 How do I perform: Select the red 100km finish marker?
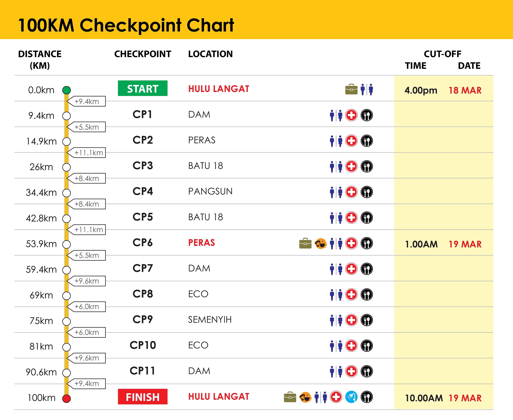[x=66, y=398]
